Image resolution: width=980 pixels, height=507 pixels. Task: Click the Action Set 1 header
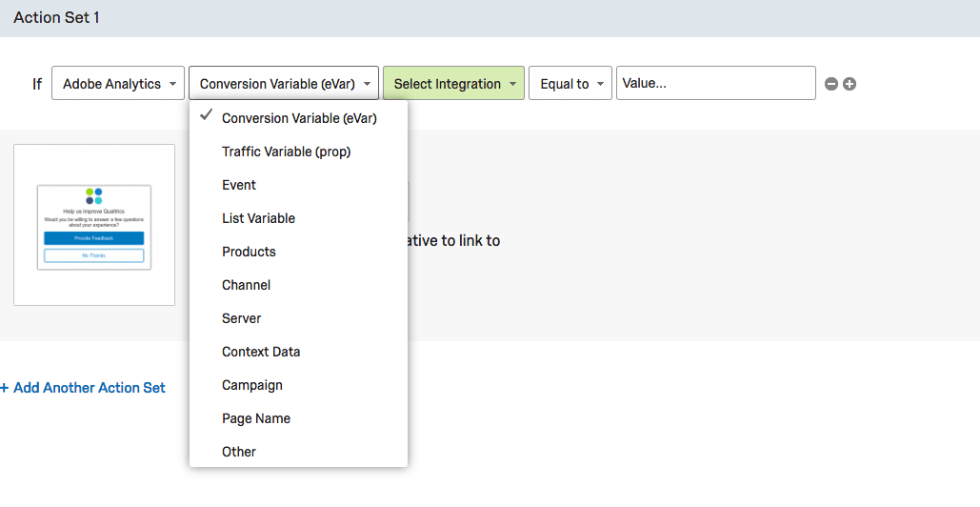click(x=490, y=18)
